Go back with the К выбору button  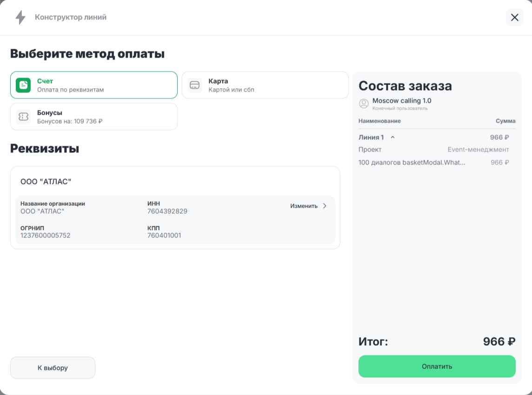point(53,368)
